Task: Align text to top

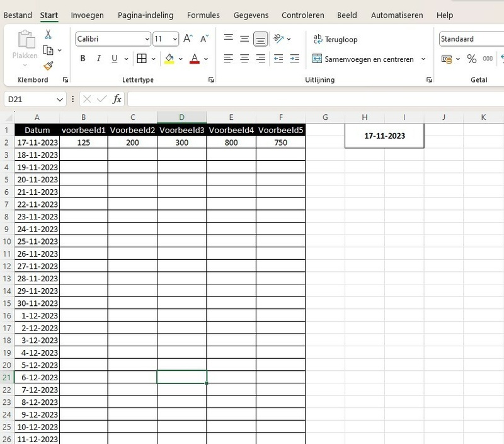Action: [229, 39]
